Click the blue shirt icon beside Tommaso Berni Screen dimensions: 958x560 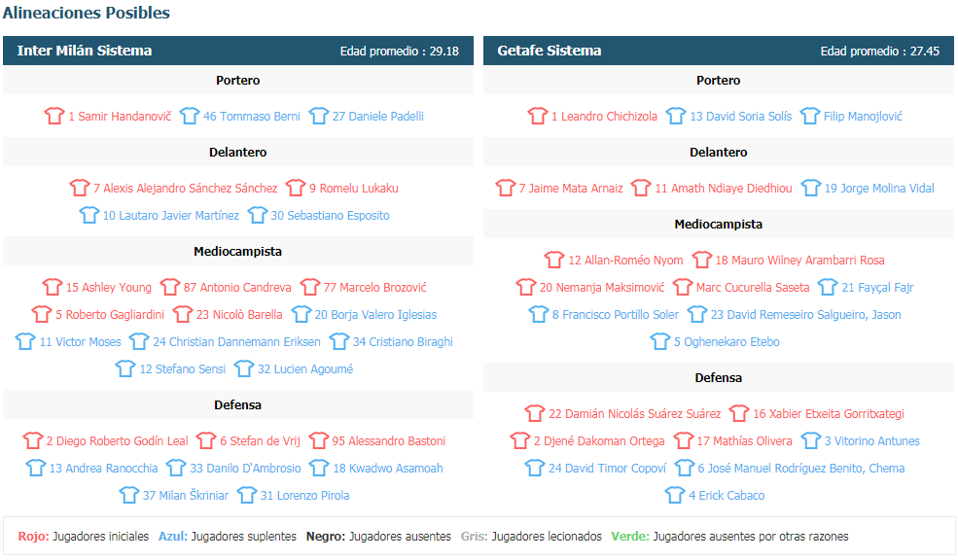point(190,116)
